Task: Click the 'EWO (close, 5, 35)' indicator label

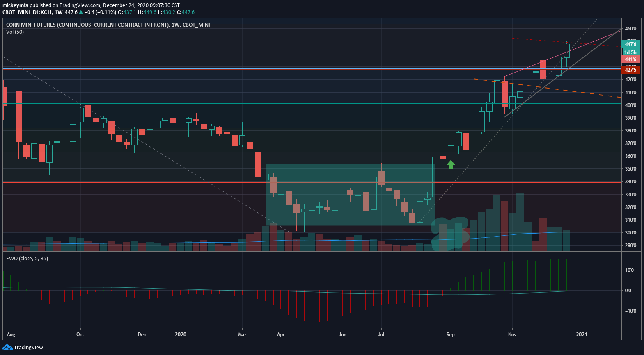Action: [27, 259]
